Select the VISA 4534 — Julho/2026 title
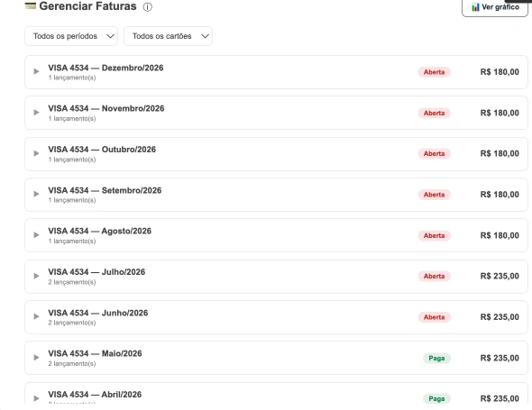 (x=96, y=272)
